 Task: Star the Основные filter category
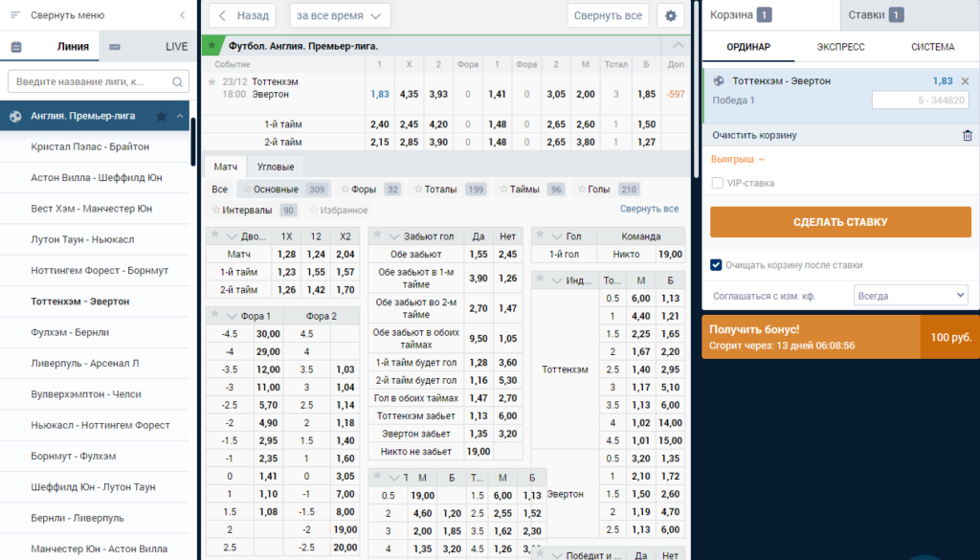pos(248,190)
